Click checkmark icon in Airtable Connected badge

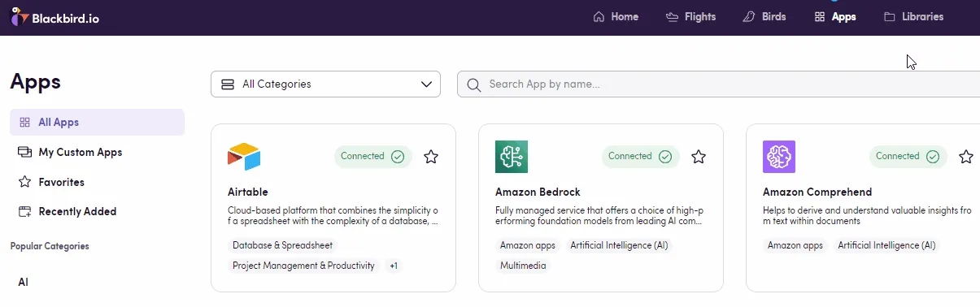coord(398,157)
